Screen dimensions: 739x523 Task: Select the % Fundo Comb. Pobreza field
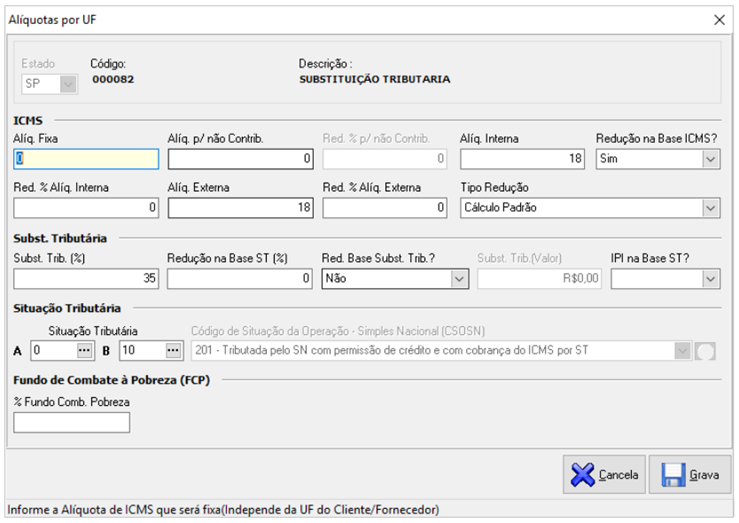click(x=72, y=423)
